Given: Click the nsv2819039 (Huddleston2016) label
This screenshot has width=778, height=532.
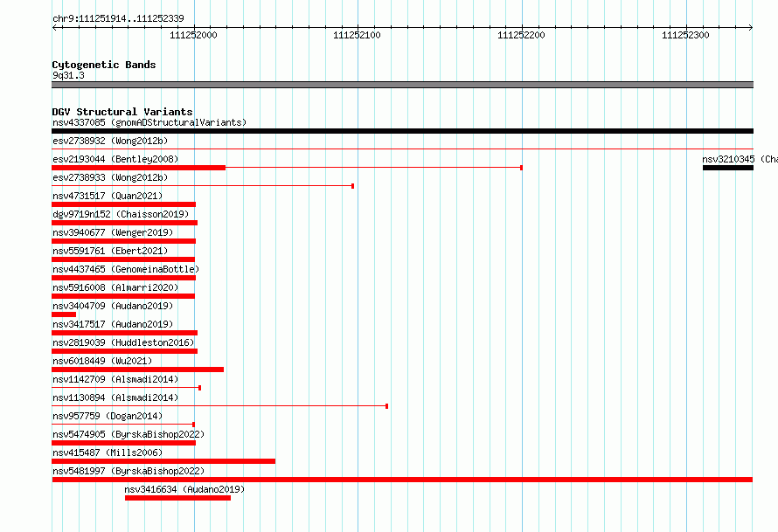Looking at the screenshot, I should (123, 342).
